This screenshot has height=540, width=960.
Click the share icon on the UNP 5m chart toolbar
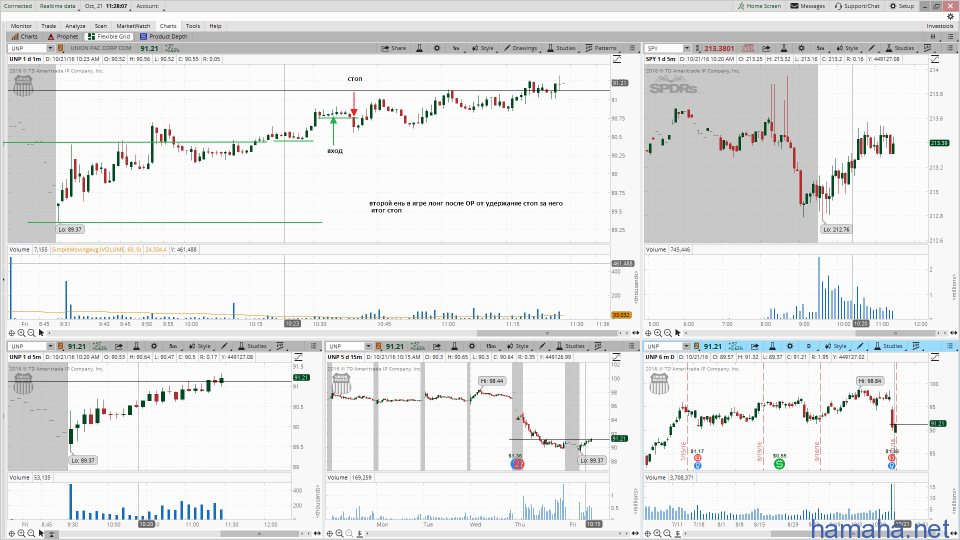pyautogui.click(x=119, y=346)
